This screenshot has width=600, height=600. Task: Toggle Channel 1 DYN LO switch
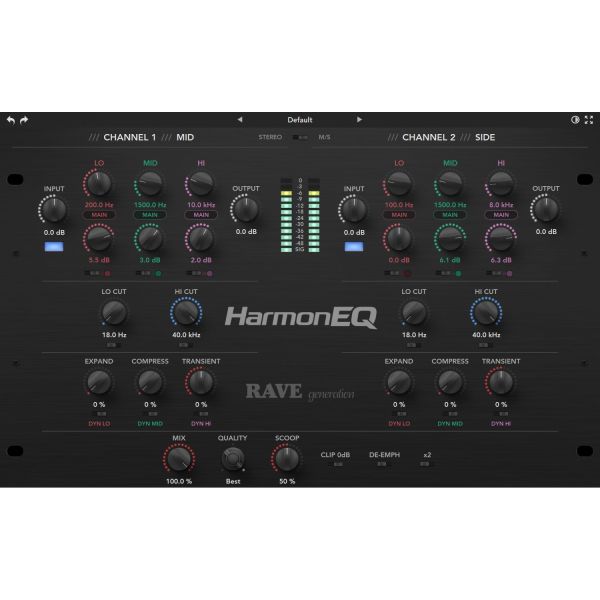click(99, 414)
